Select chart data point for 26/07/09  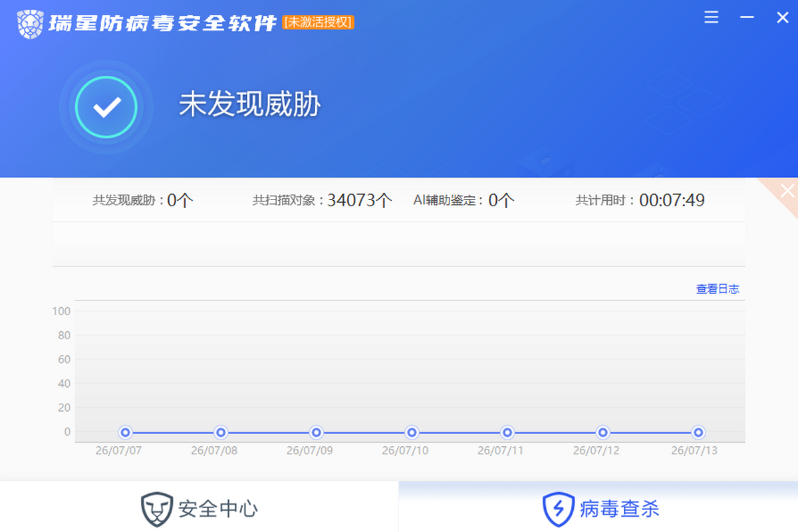(317, 432)
